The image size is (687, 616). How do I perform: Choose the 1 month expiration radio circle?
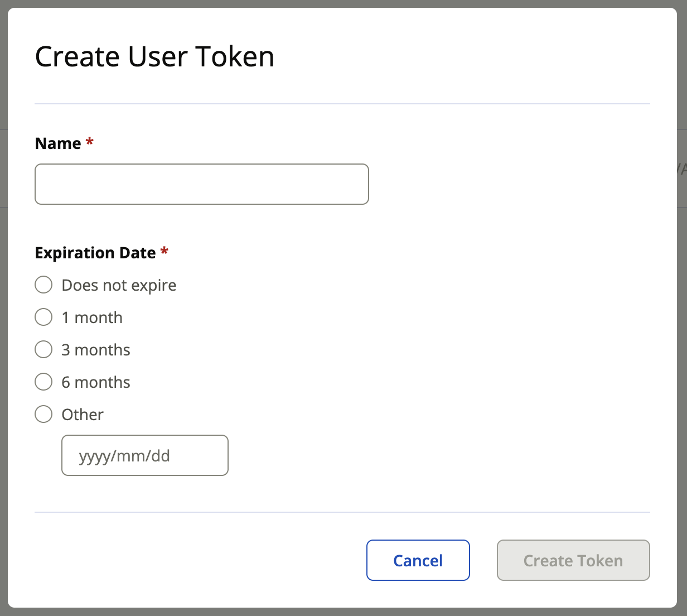point(43,317)
